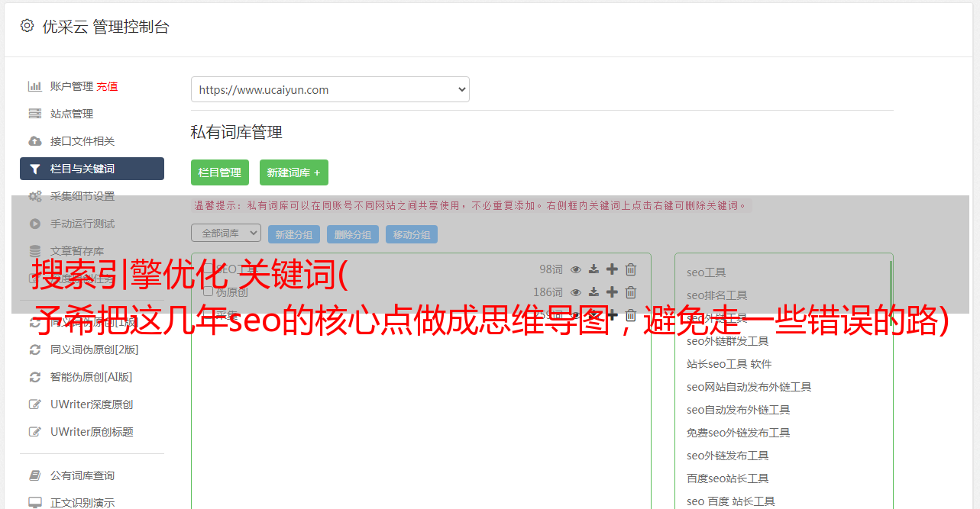
Task: Click the 智能伪原创[AI版] refresh icon
Action: coord(35,377)
